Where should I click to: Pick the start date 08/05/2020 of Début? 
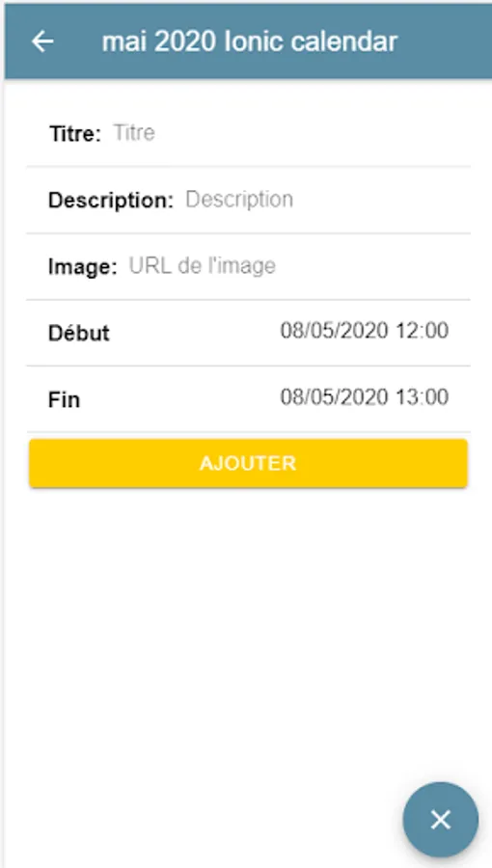(x=335, y=331)
